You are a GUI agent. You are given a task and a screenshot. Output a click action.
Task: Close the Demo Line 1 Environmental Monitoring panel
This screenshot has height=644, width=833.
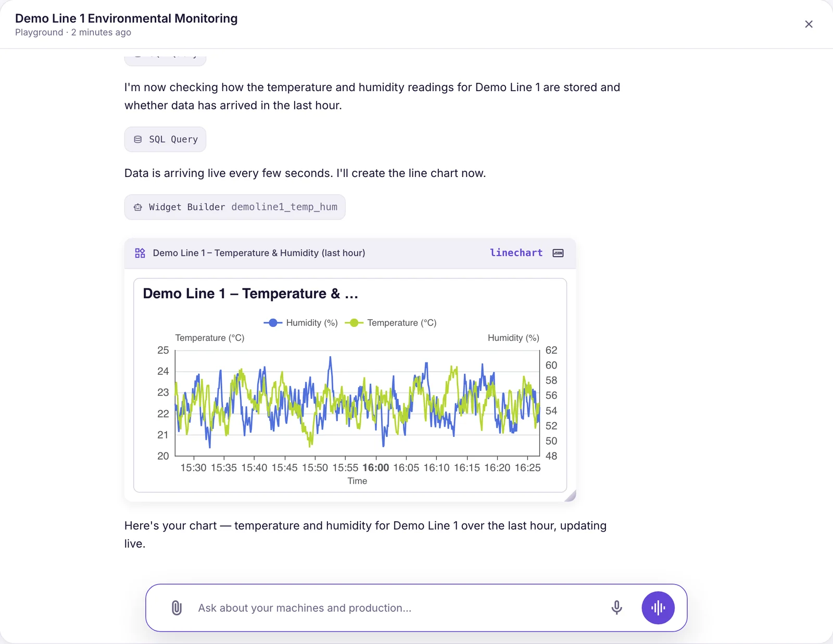point(809,24)
